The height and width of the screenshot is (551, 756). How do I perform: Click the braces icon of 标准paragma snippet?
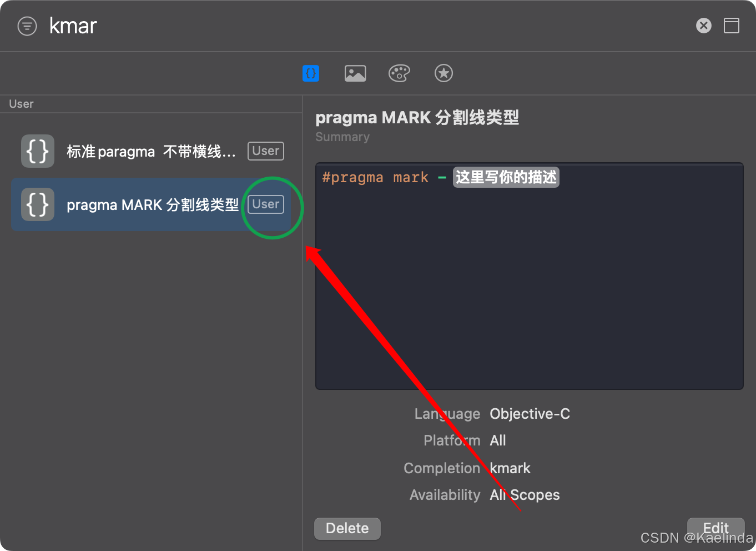point(38,151)
